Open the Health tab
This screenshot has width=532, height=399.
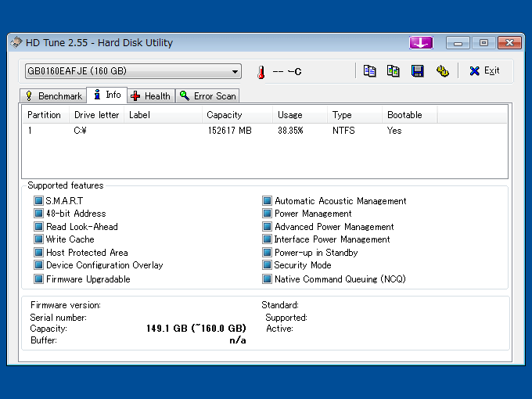(x=151, y=96)
